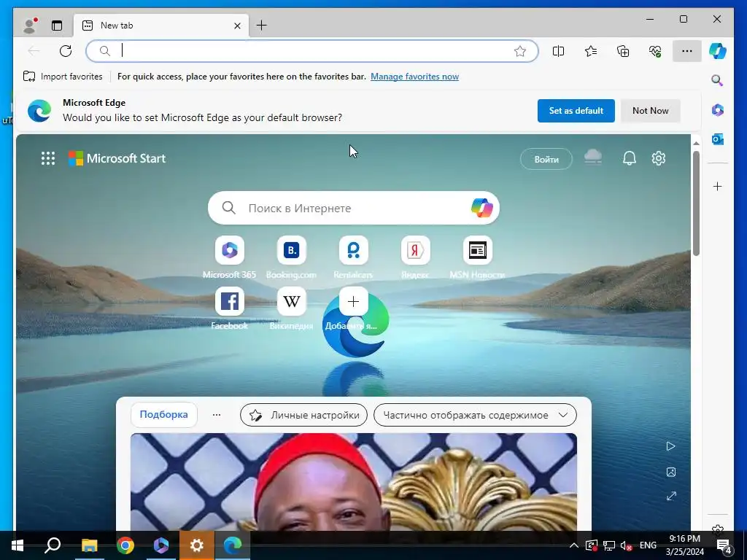Expand Частично отображать содержимое dropdown

tap(475, 415)
